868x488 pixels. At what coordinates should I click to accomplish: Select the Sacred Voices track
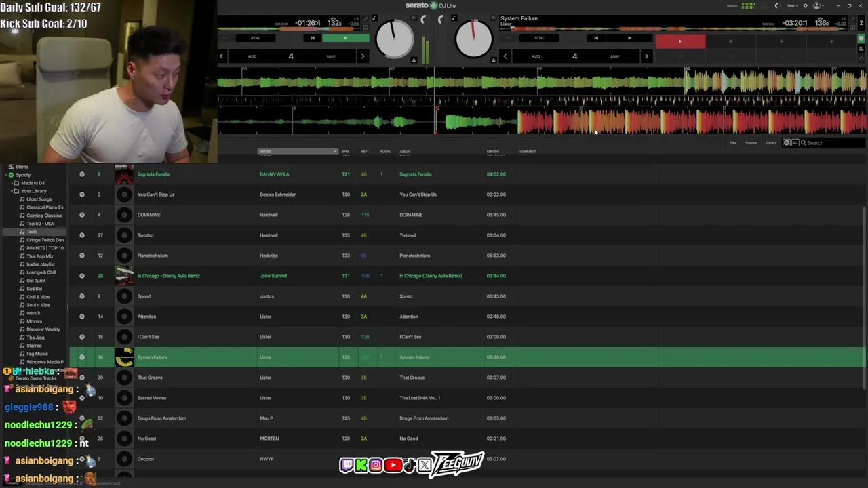click(x=467, y=398)
